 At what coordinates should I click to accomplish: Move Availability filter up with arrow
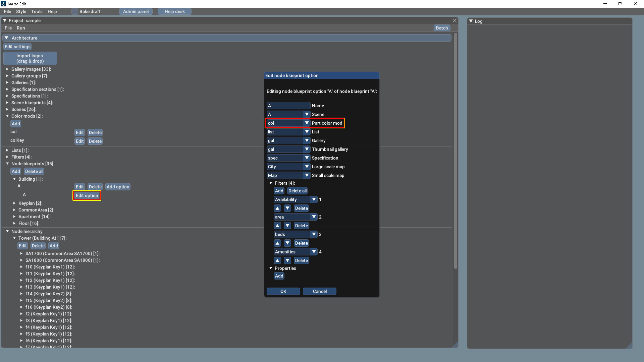[277, 208]
